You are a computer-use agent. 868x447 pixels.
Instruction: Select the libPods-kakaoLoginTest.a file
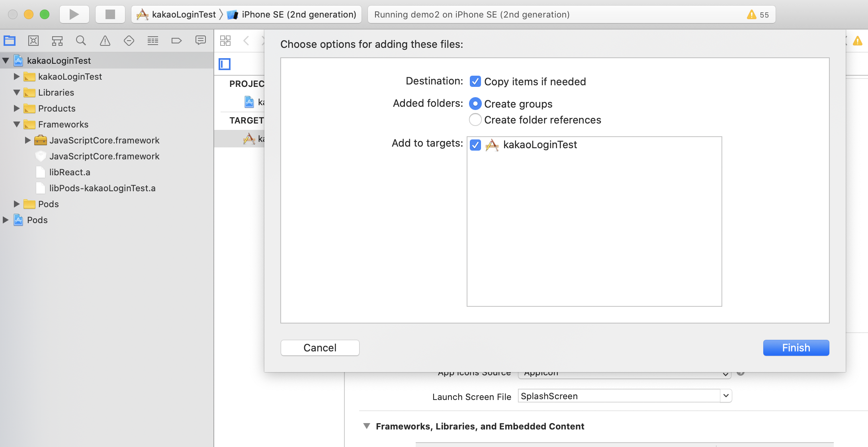point(107,188)
